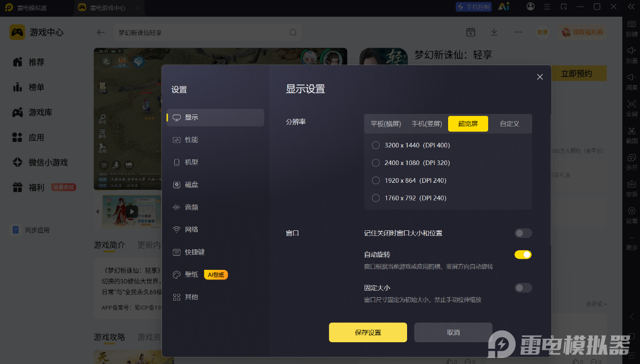Select the 超宽屏 ultrawide tab
This screenshot has height=364, width=640.
click(468, 124)
